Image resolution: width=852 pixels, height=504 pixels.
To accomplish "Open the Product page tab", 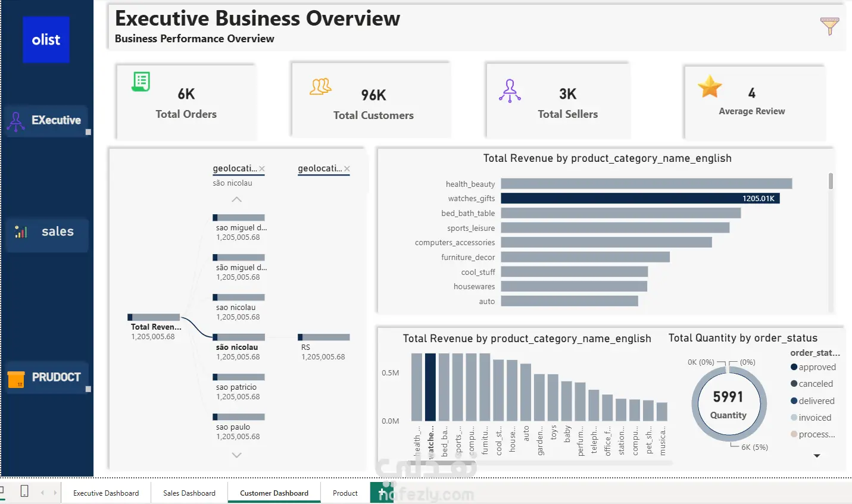I will coord(345,493).
